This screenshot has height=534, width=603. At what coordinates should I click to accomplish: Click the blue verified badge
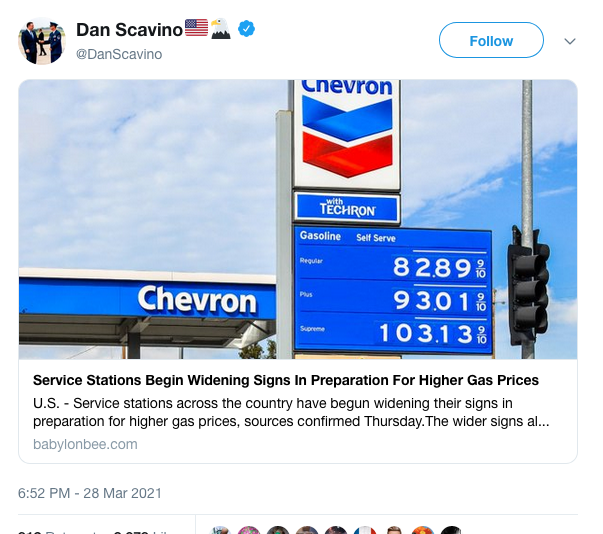coord(246,30)
